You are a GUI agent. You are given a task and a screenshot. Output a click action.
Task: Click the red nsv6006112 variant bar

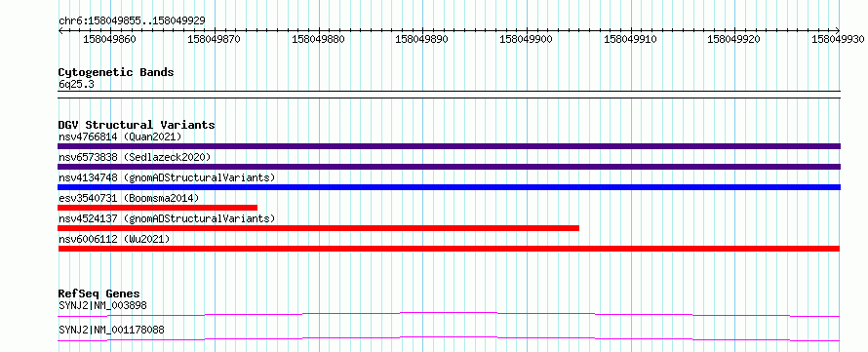449,249
